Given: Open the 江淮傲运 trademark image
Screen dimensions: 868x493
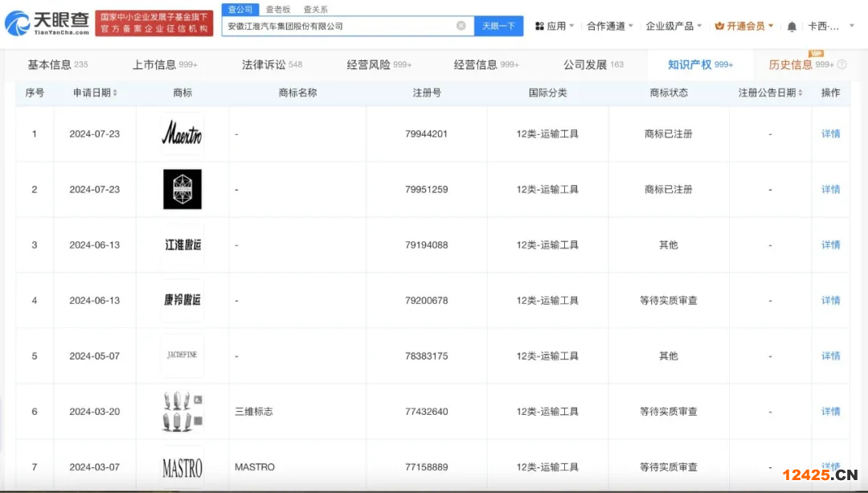Looking at the screenshot, I should coord(182,244).
